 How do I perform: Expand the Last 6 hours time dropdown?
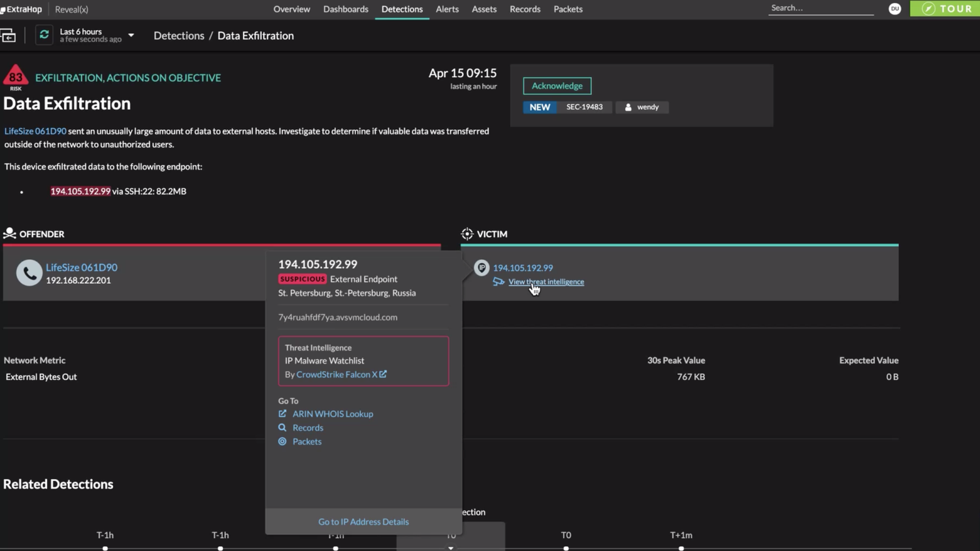[131, 35]
